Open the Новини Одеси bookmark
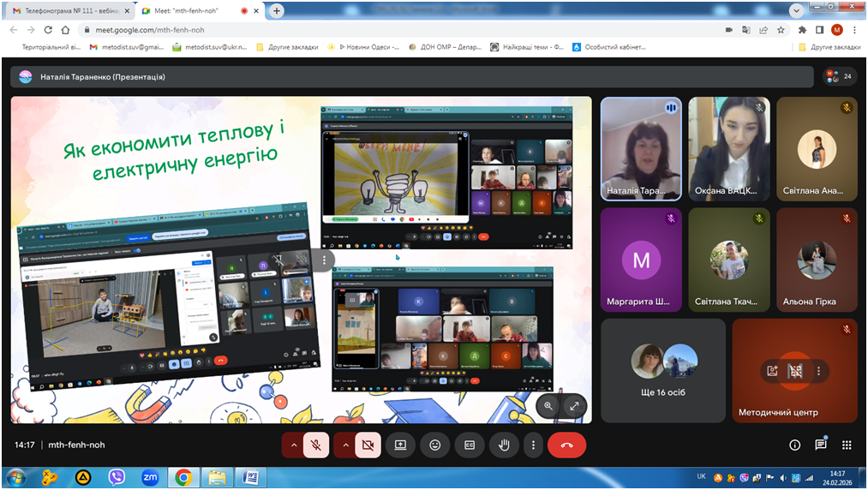Image resolution: width=868 pixels, height=490 pixels. pyautogui.click(x=368, y=47)
